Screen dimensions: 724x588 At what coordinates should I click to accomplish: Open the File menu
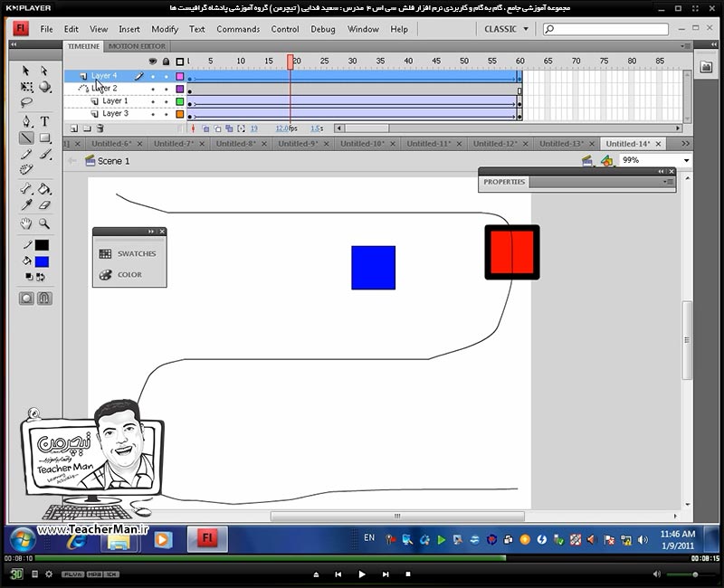(47, 29)
